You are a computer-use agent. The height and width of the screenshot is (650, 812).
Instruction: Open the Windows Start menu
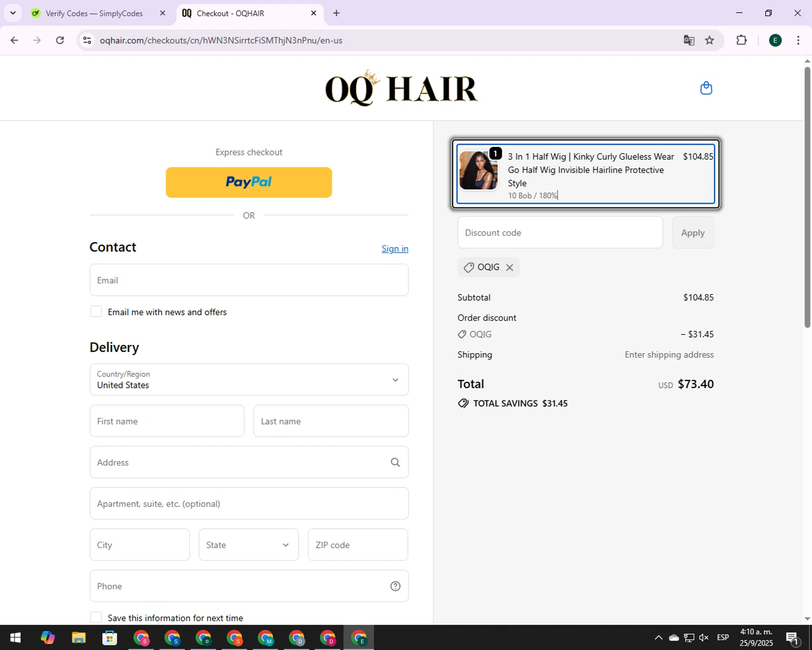(x=15, y=638)
